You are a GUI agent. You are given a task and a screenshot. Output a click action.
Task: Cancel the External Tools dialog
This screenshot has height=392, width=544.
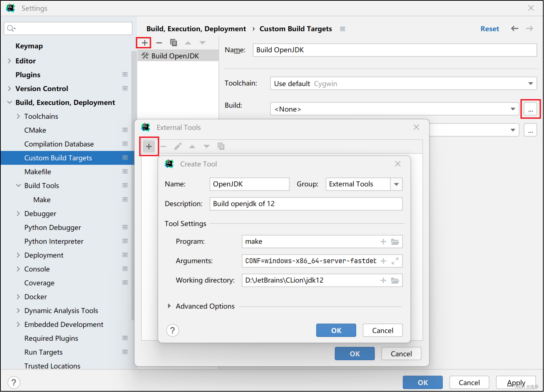coord(401,354)
